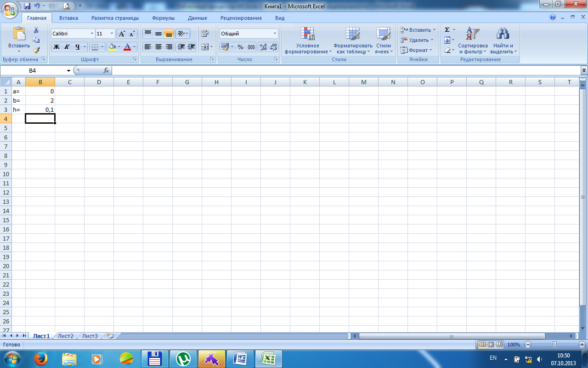Open the number format dropdown Общий
The image size is (588, 368).
click(275, 34)
